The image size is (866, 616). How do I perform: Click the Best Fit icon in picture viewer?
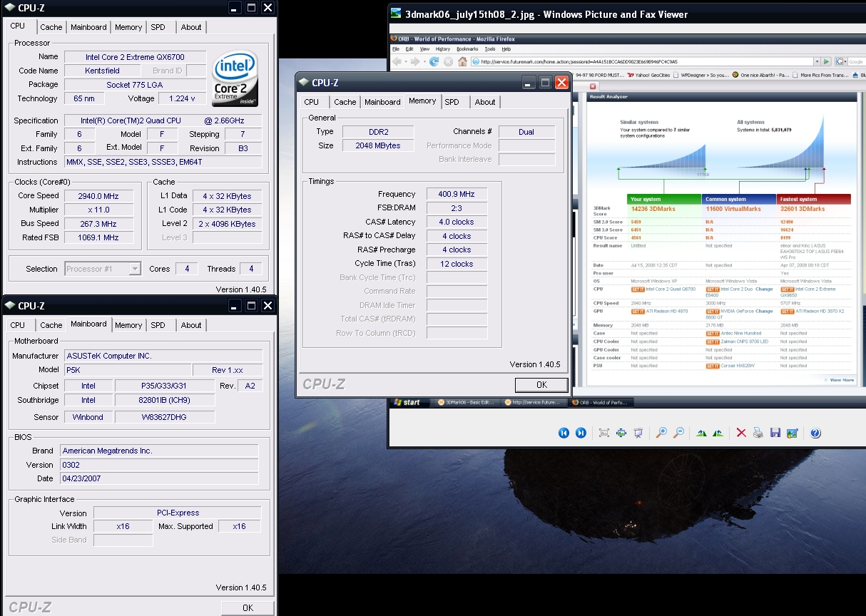tap(604, 433)
